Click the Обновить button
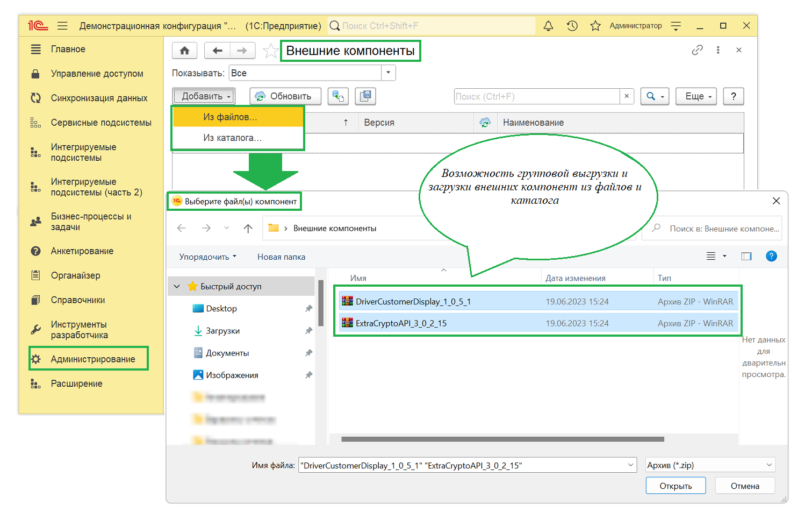The width and height of the screenshot is (812, 526). tap(285, 96)
